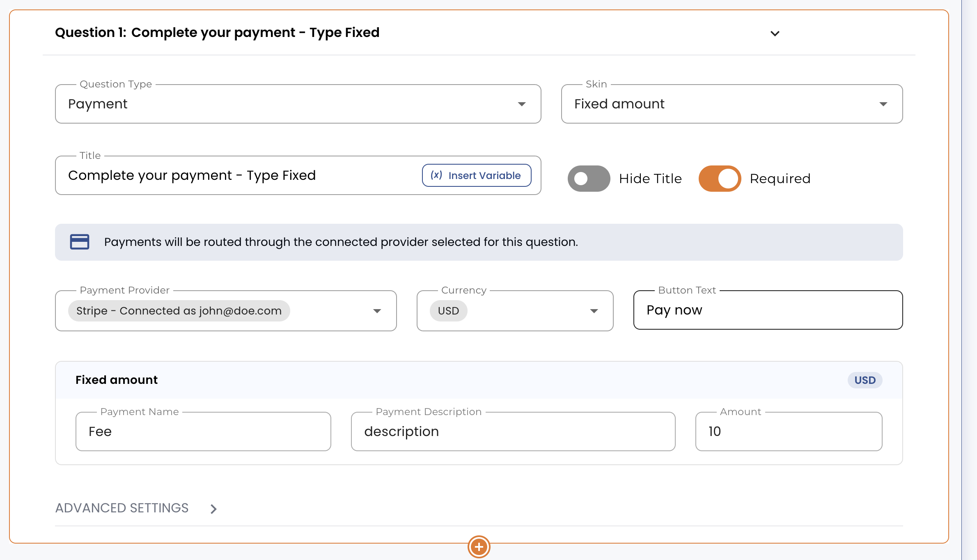The image size is (977, 560).
Task: Click the variable (x) icon in Title field
Action: 436,175
